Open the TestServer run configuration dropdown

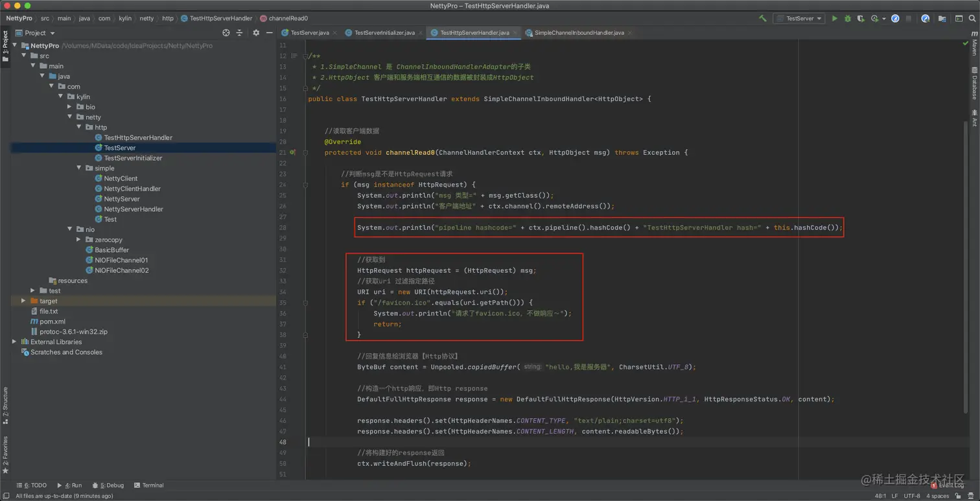point(799,19)
